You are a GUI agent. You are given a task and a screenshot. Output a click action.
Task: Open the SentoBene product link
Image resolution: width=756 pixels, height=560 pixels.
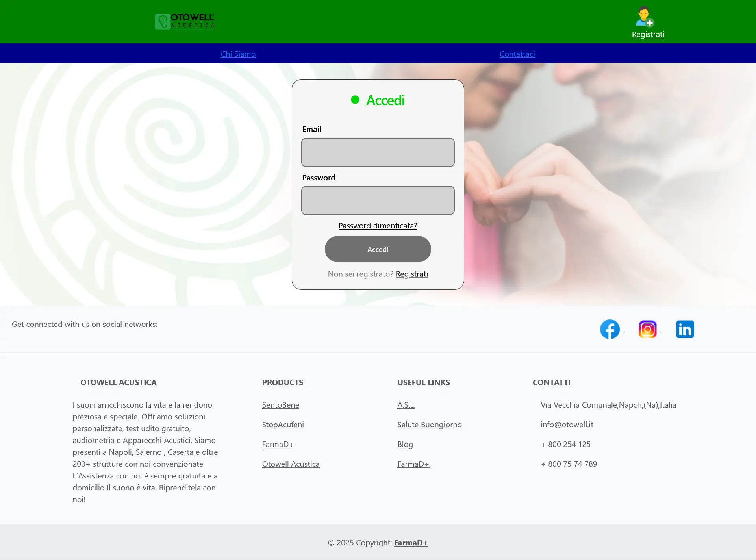click(x=280, y=404)
